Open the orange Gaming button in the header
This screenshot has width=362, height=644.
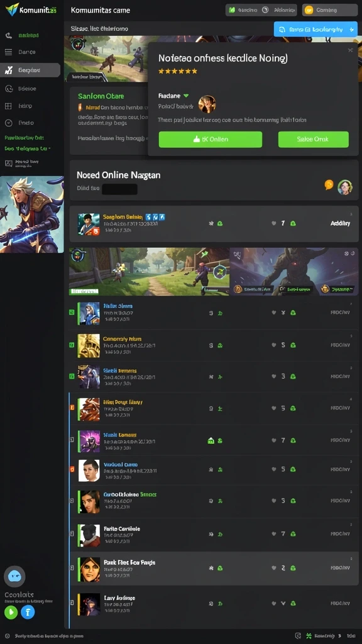pos(329,10)
